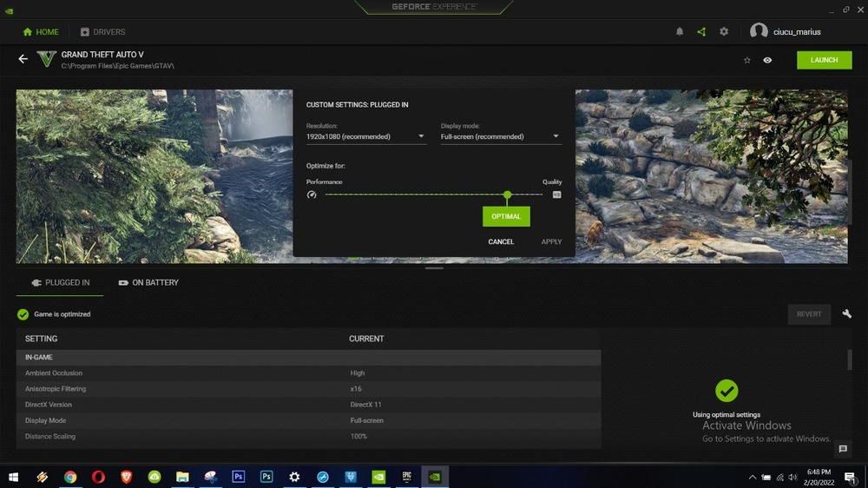Click 'Using optimal settings' text
Image resolution: width=868 pixels, height=488 pixels.
click(x=727, y=414)
